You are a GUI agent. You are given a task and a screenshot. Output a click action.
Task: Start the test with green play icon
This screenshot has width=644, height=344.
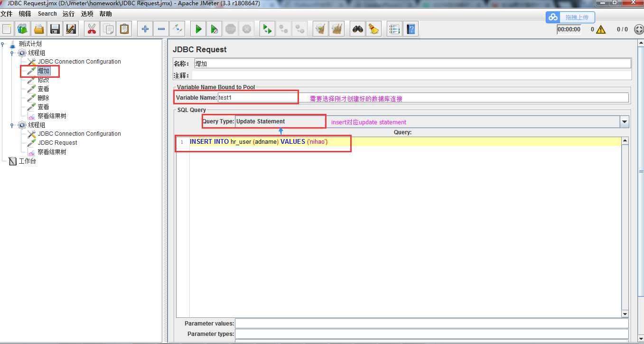(198, 29)
